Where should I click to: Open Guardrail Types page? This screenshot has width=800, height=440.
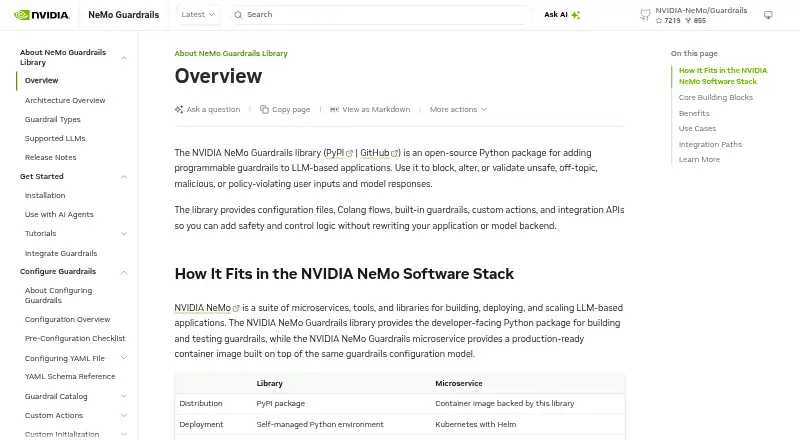click(53, 119)
